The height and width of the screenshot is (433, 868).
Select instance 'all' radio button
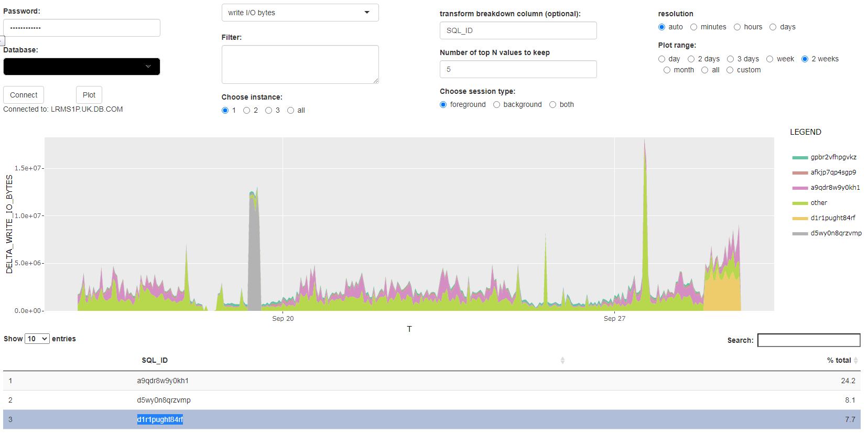(290, 111)
